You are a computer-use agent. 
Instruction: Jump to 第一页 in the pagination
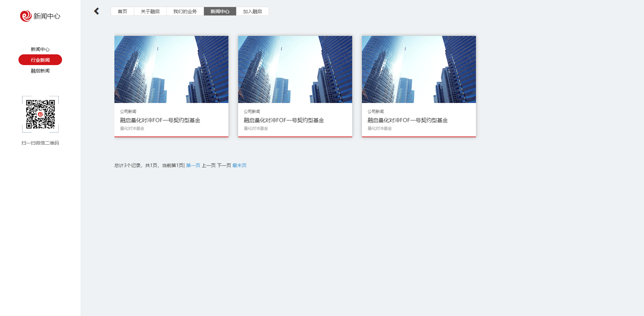pos(193,165)
